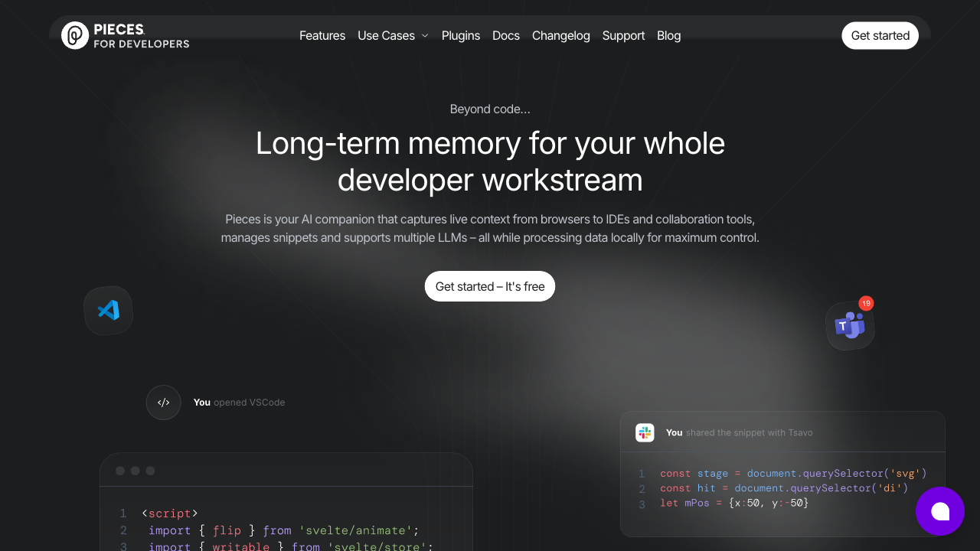
Task: Open the Features menu item
Action: (322, 35)
